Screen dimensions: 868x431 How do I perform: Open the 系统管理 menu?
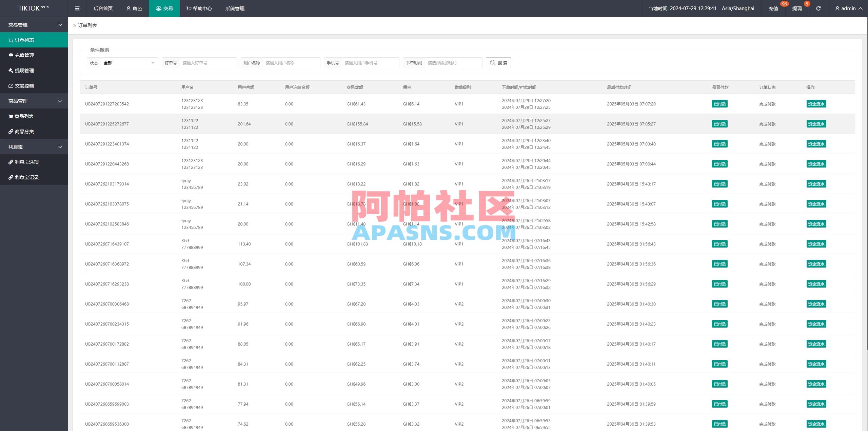pos(235,8)
